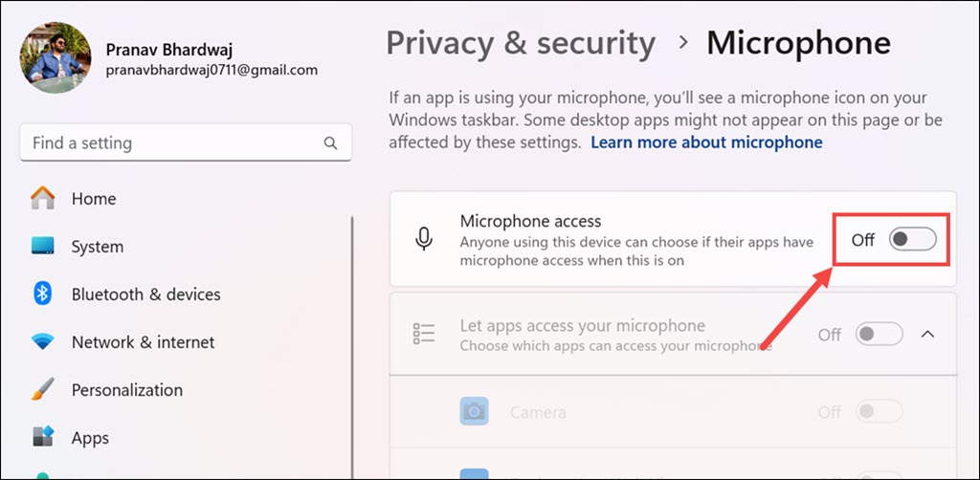Click the Personalization paintbrush icon
This screenshot has height=480, width=980.
click(x=43, y=390)
